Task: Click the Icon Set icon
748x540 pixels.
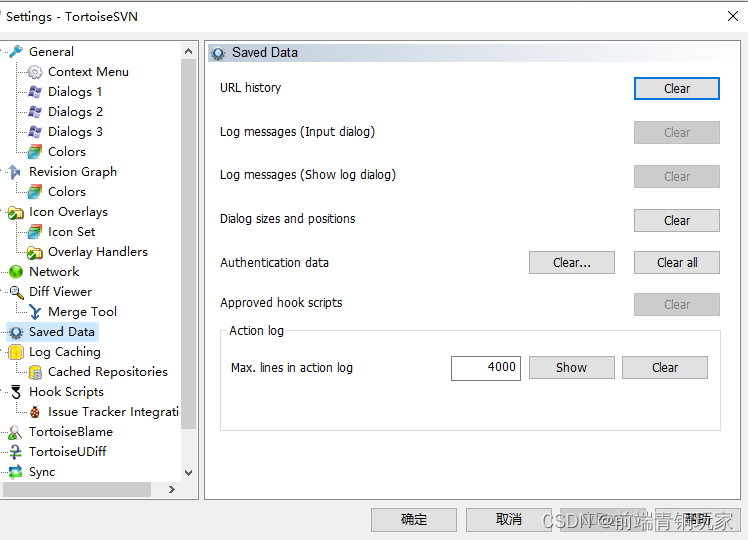Action: [35, 232]
